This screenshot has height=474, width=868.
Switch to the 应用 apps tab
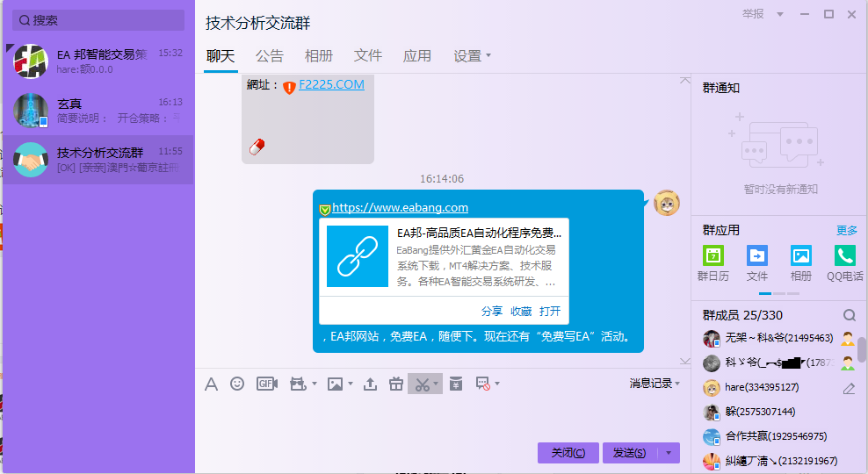pos(417,56)
